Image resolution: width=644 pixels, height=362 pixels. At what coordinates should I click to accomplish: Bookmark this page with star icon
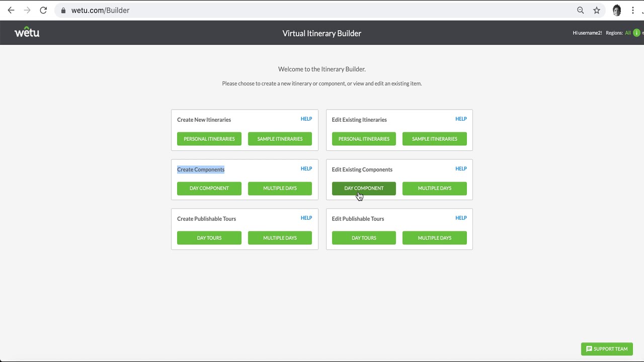[597, 10]
